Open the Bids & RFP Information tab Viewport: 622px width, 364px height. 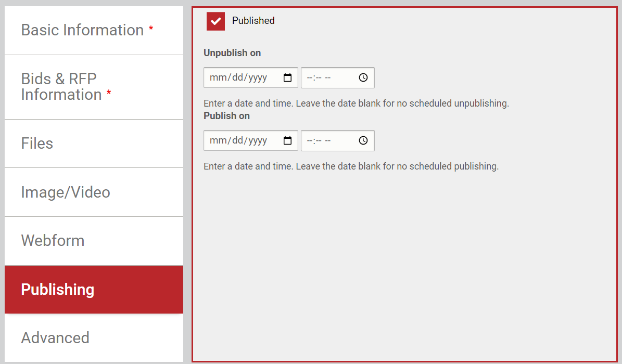[x=94, y=87]
